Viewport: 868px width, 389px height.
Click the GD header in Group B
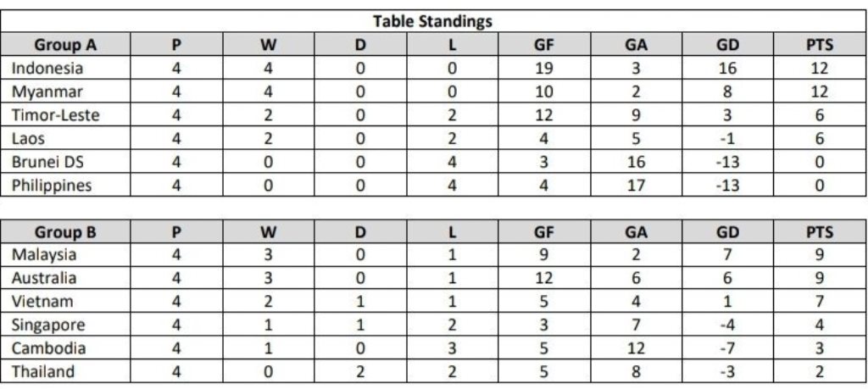tap(727, 232)
